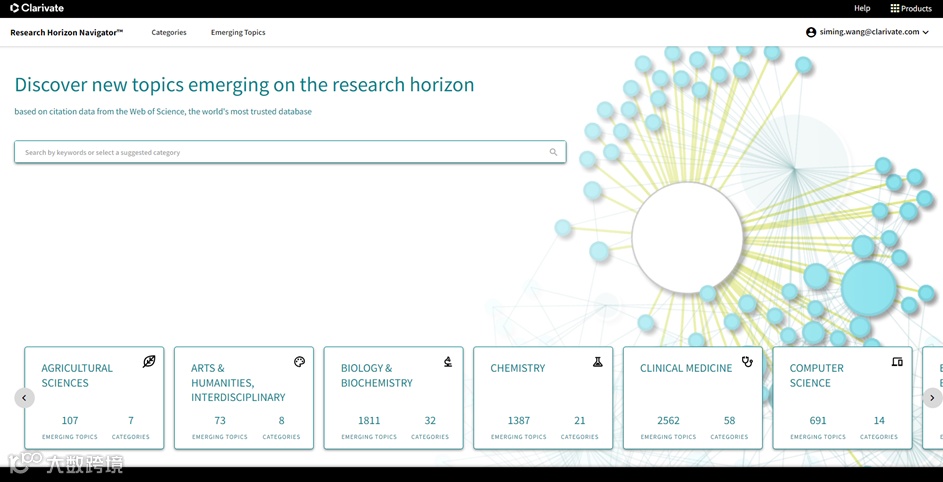Viewport: 943px width, 482px height.
Task: Click the 21 categories count in Chemistry
Action: [x=580, y=421]
